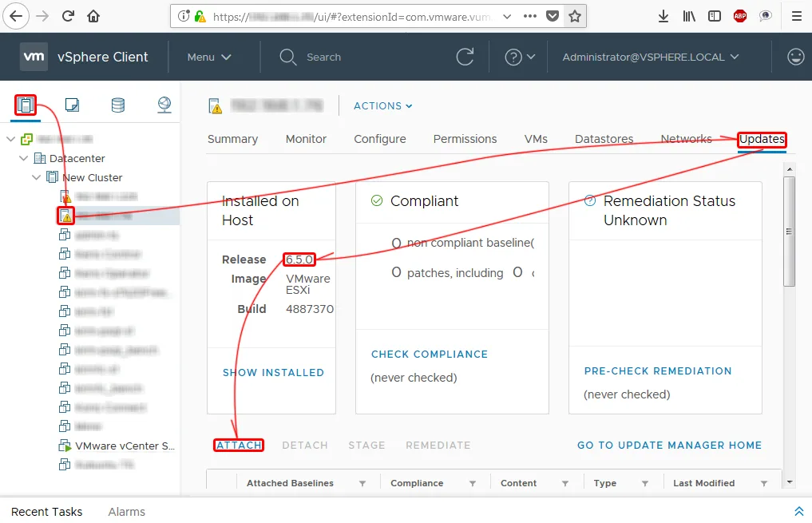Image resolution: width=812 pixels, height=523 pixels.
Task: Toggle the browser sidebar icon
Action: click(x=714, y=17)
